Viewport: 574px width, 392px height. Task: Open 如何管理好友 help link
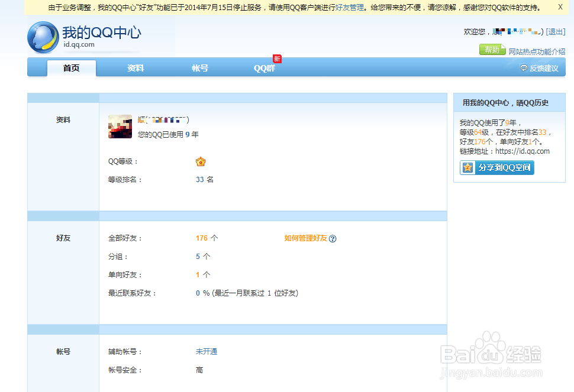pyautogui.click(x=306, y=238)
